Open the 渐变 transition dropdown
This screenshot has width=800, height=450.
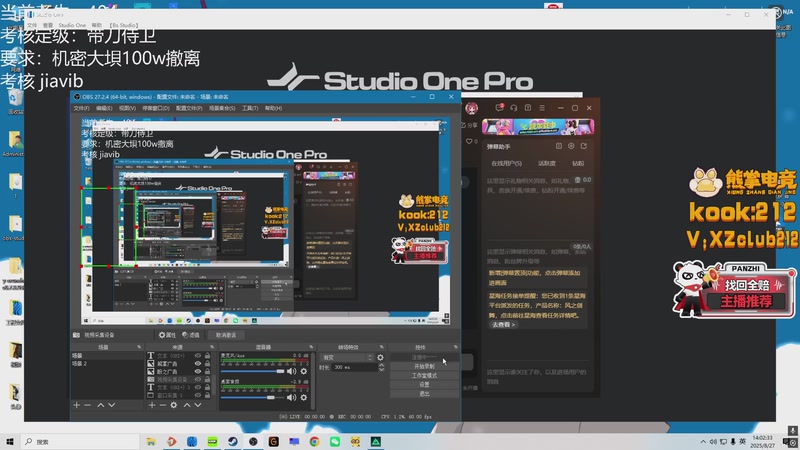click(x=347, y=358)
